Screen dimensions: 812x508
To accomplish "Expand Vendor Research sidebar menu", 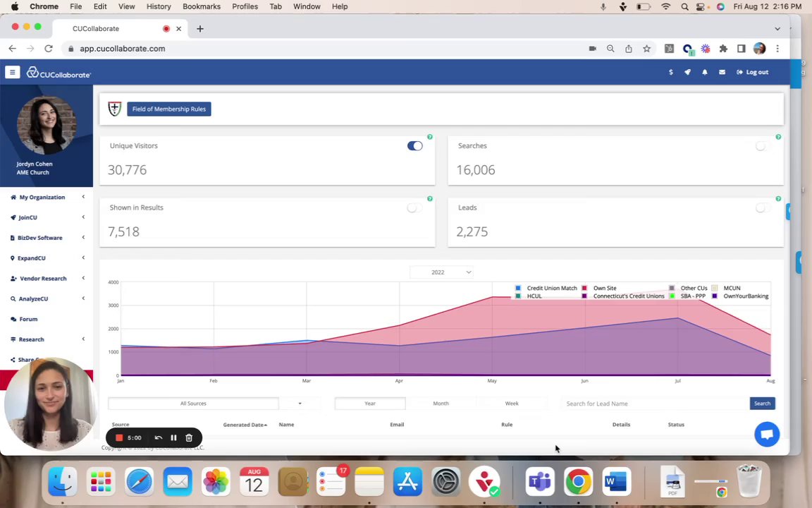I will click(47, 279).
